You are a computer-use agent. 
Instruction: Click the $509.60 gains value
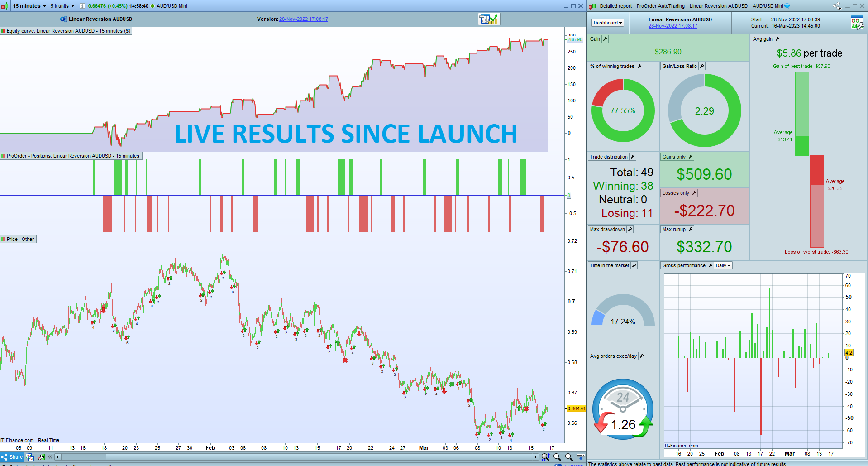704,174
